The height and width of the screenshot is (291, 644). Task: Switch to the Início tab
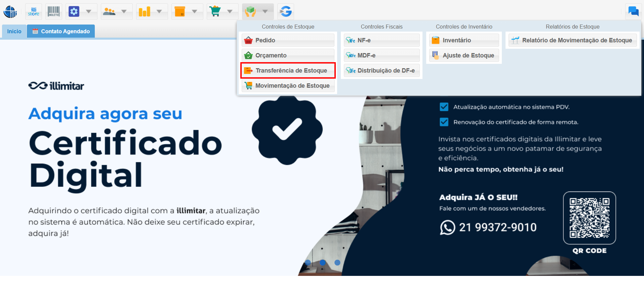click(x=14, y=31)
